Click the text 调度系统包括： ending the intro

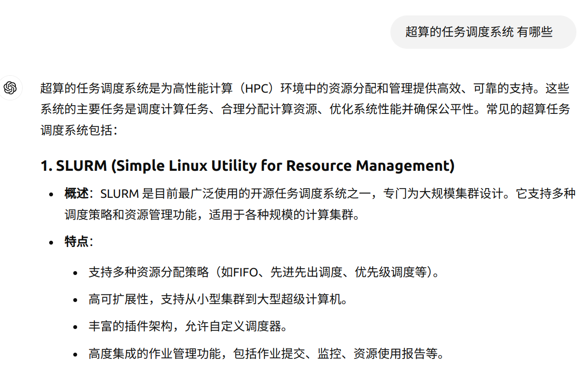tap(79, 130)
